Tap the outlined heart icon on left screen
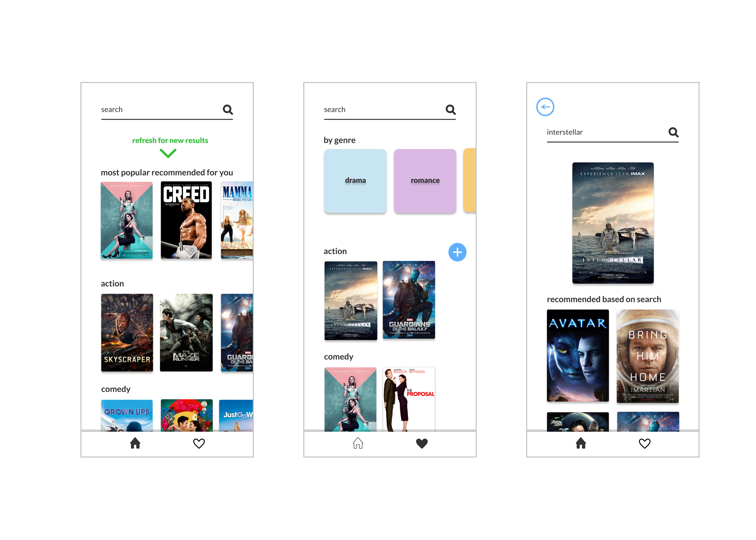The width and height of the screenshot is (756, 540). pyautogui.click(x=199, y=443)
